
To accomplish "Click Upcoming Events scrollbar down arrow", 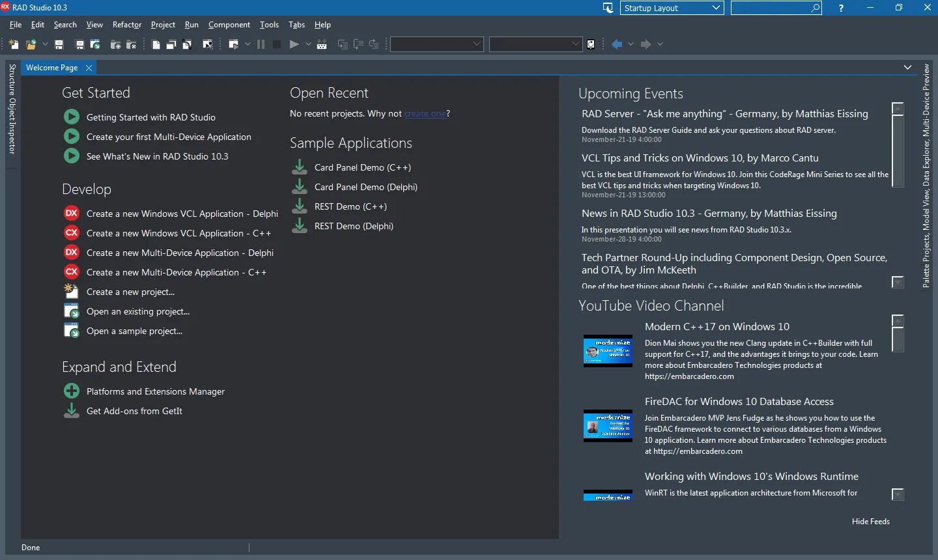I will click(898, 282).
